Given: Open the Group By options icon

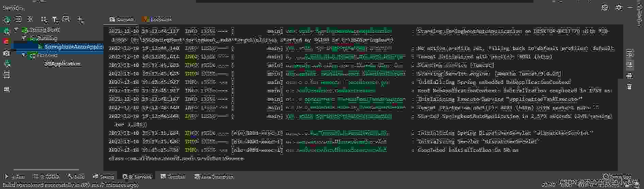Looking at the screenshot, I should [44, 19].
